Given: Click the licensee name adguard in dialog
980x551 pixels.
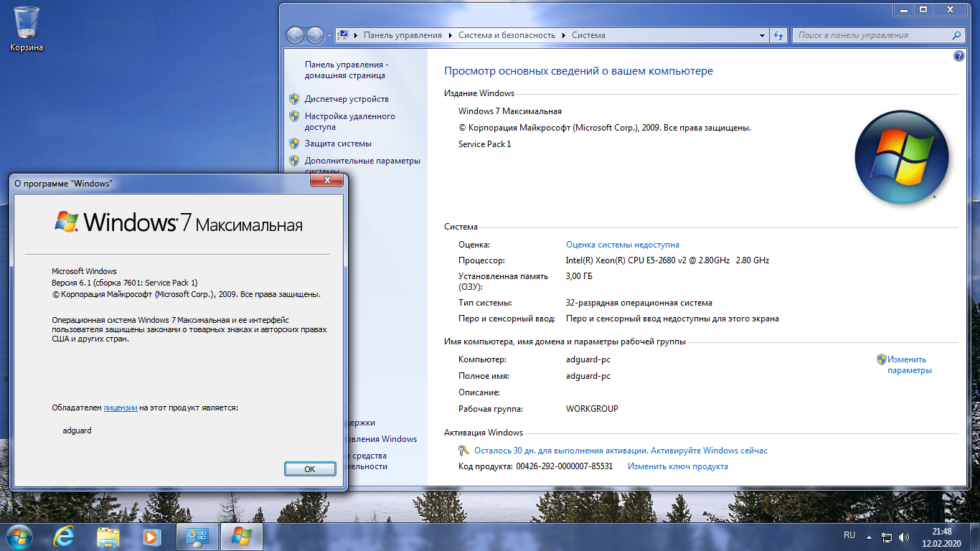Looking at the screenshot, I should (x=77, y=430).
